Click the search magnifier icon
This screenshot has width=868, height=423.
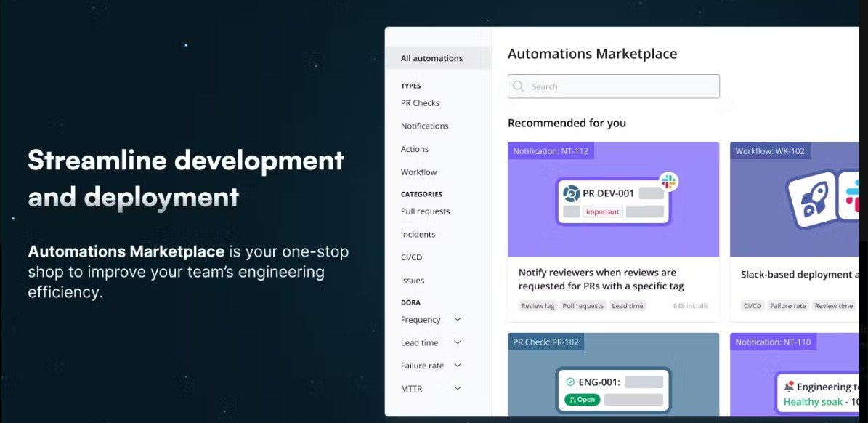518,86
